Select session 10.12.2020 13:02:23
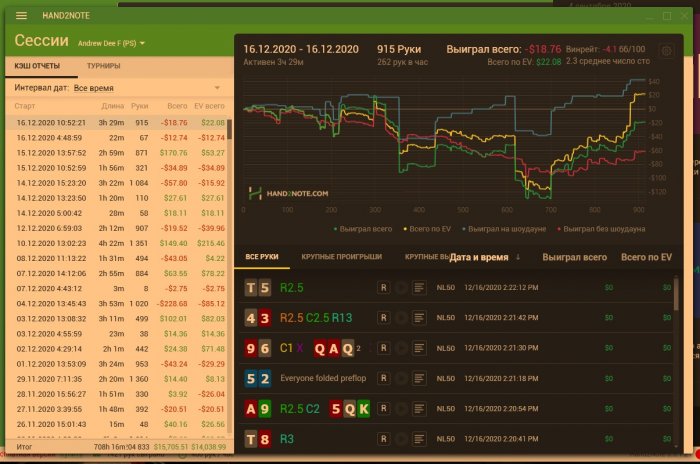 pos(118,243)
